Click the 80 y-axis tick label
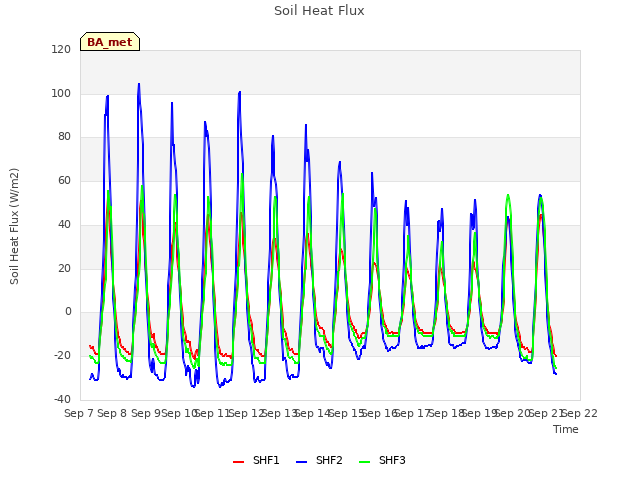Screen dimensions: 640x480 64,137
